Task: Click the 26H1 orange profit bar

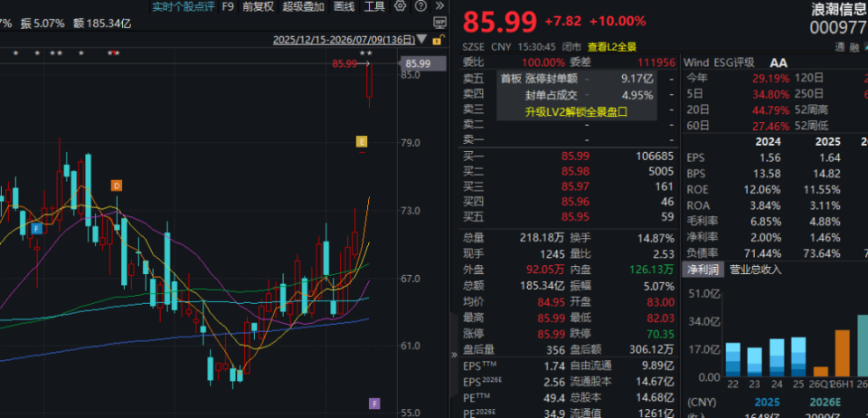Action: [842, 353]
